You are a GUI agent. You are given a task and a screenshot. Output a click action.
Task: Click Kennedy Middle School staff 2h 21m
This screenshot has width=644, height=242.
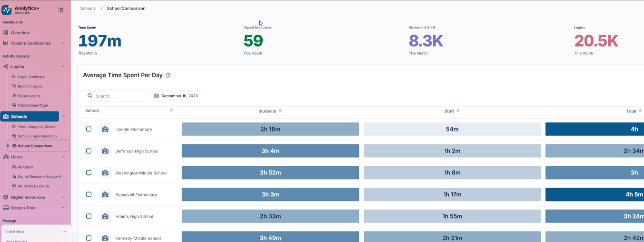(452, 237)
